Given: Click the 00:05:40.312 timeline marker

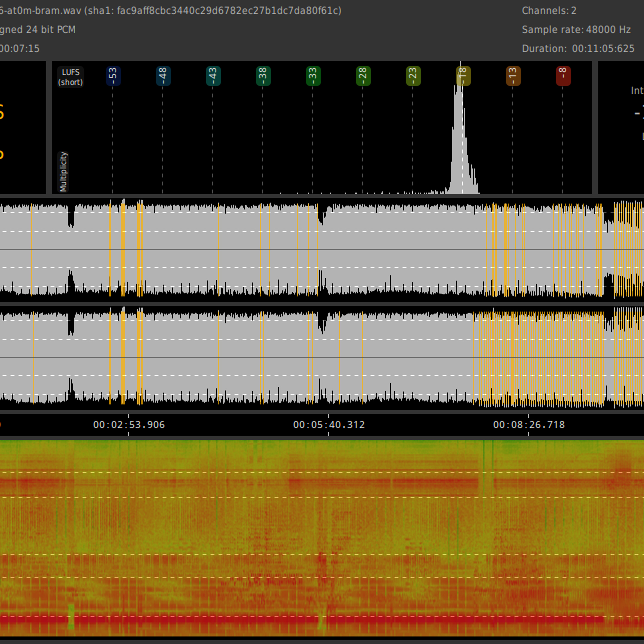Looking at the screenshot, I should pos(329,425).
